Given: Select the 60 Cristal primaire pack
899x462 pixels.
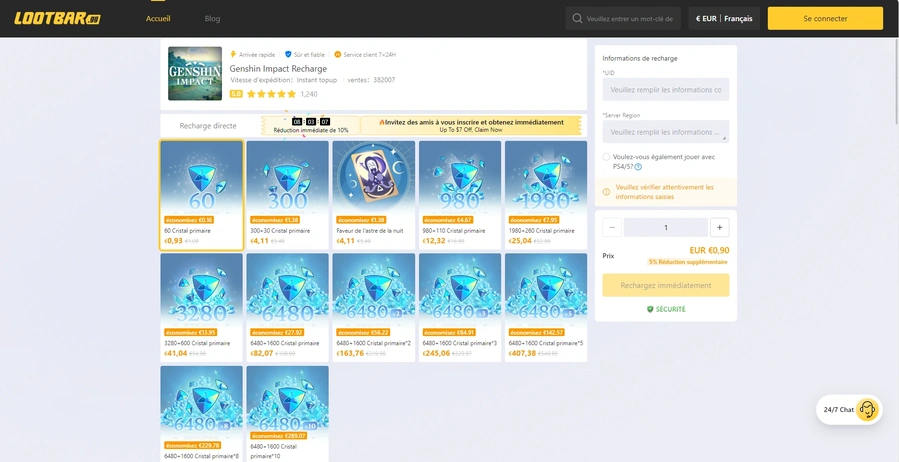Looking at the screenshot, I should 201,195.
